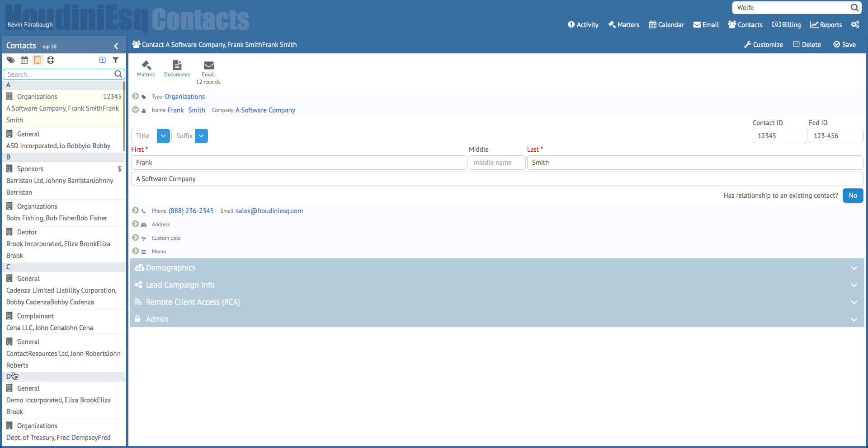Screen dimensions: 868x448
Task: Expand the Memo row green arrow
Action: 136,251
